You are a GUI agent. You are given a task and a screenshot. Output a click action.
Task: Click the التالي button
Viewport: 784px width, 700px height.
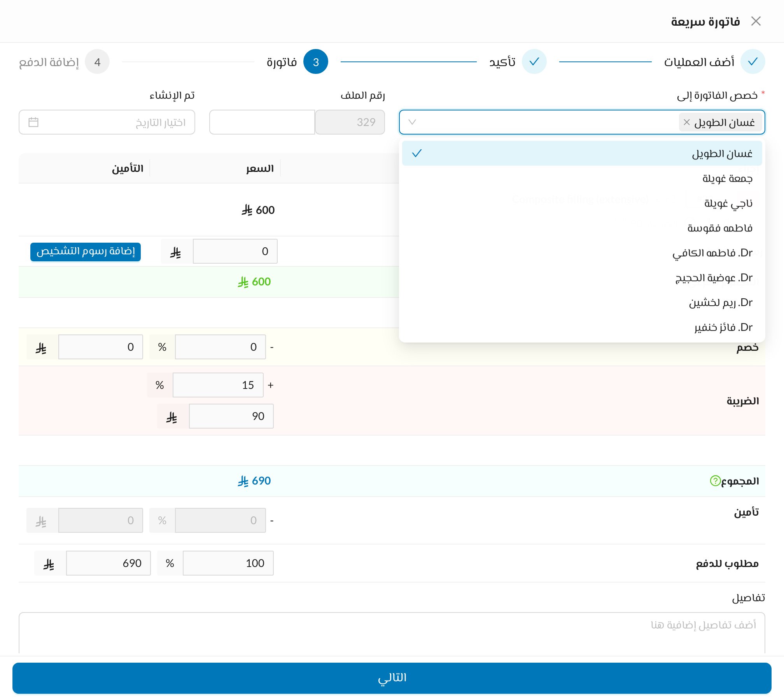(x=392, y=678)
